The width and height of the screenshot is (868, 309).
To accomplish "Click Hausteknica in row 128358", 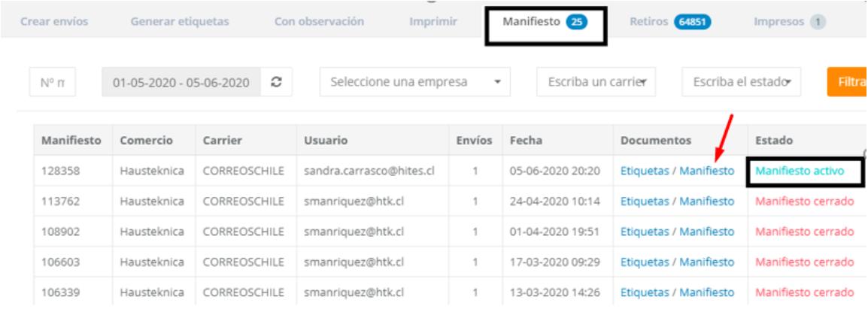I will click(152, 171).
